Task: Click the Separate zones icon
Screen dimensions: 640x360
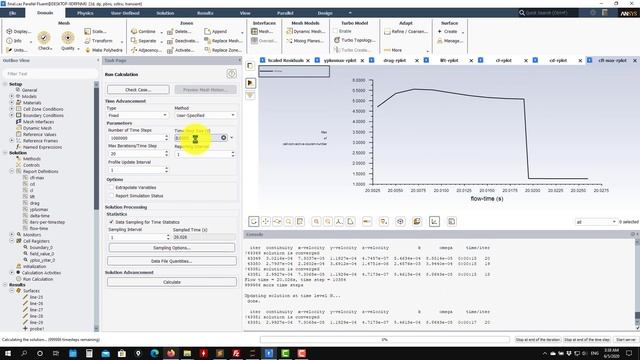Action: (x=134, y=41)
